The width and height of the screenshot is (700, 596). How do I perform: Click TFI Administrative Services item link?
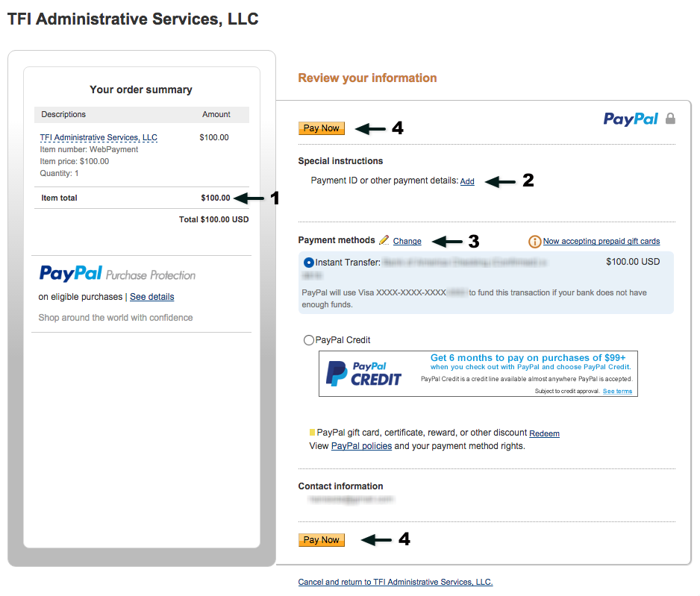[99, 137]
